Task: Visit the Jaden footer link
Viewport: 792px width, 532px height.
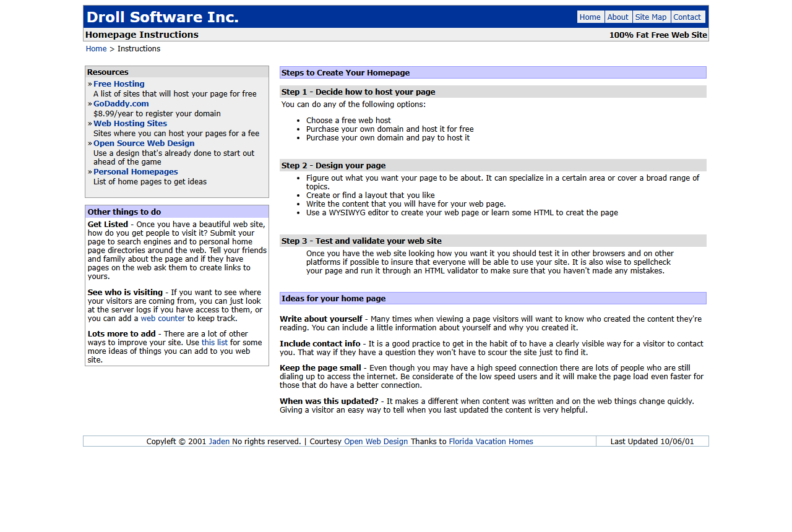Action: point(219,442)
